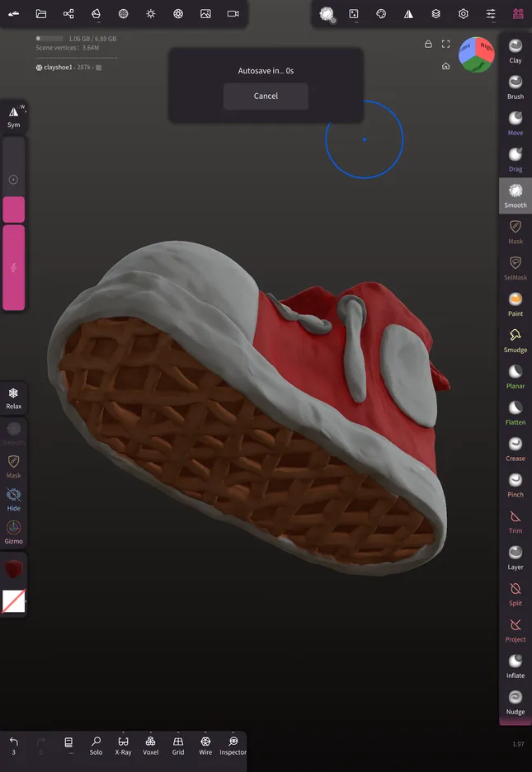Open the lighting sun menu
This screenshot has width=532, height=772.
[x=151, y=14]
